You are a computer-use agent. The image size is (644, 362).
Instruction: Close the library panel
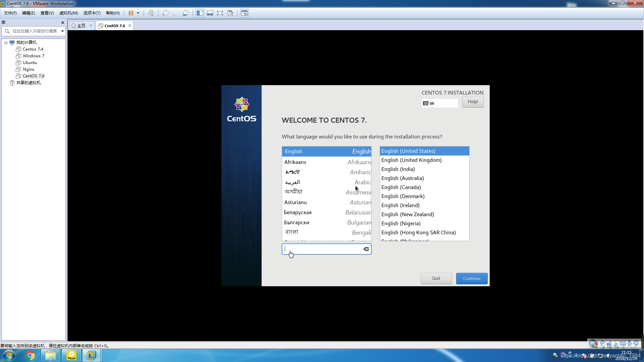coord(62,22)
